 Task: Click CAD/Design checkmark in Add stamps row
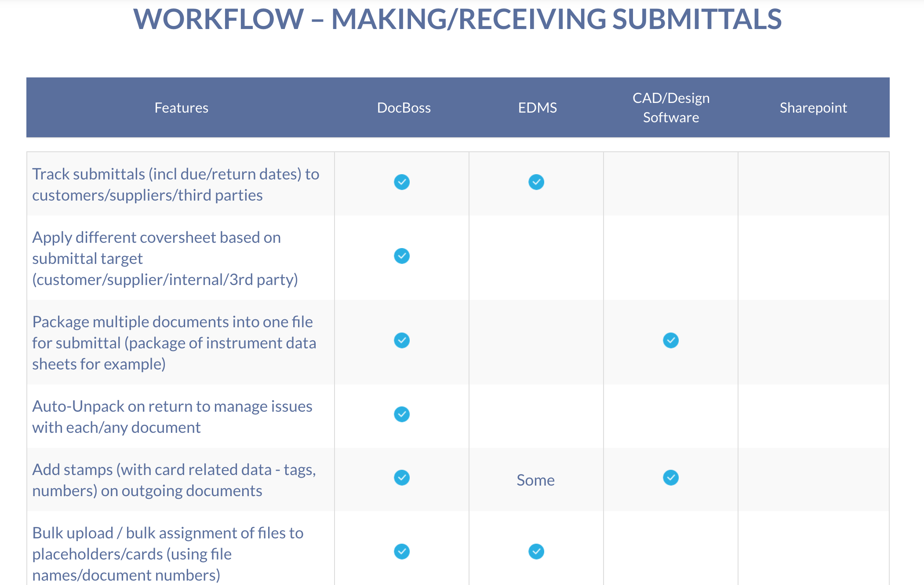coord(671,478)
